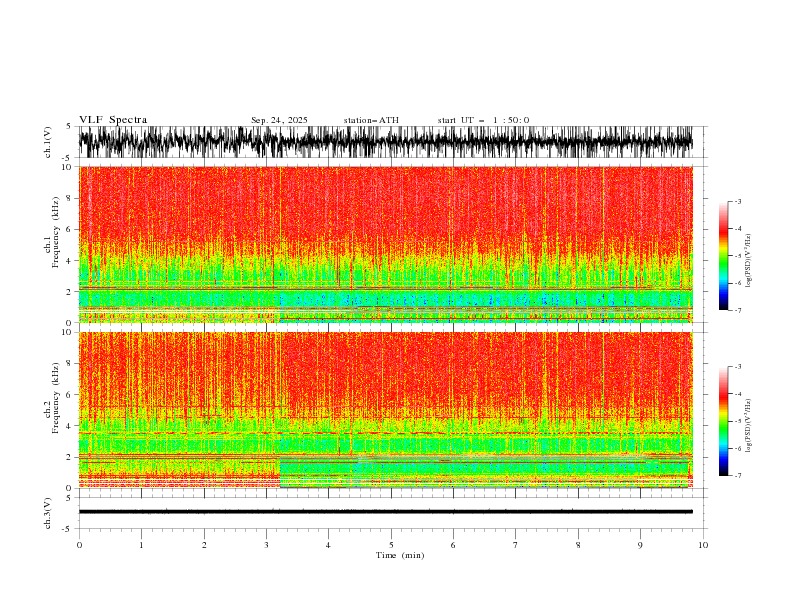
Task: Click the "Time (min)" axis title
Action: (x=400, y=555)
